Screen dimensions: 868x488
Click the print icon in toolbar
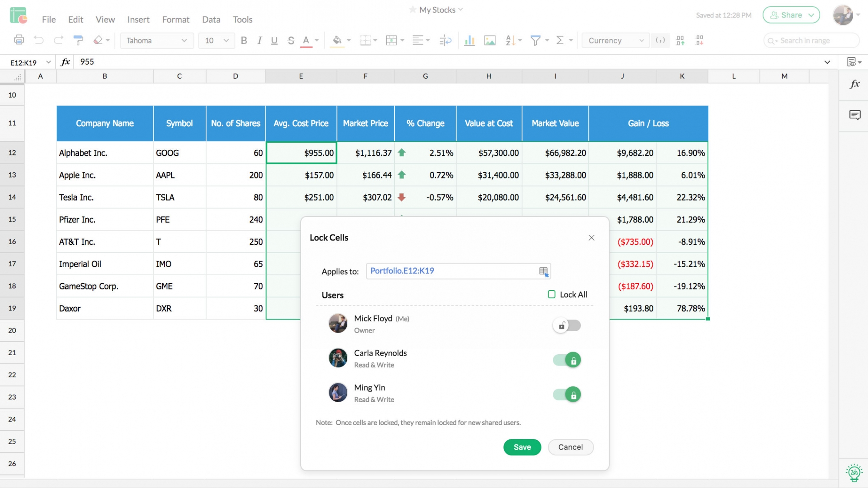point(19,40)
